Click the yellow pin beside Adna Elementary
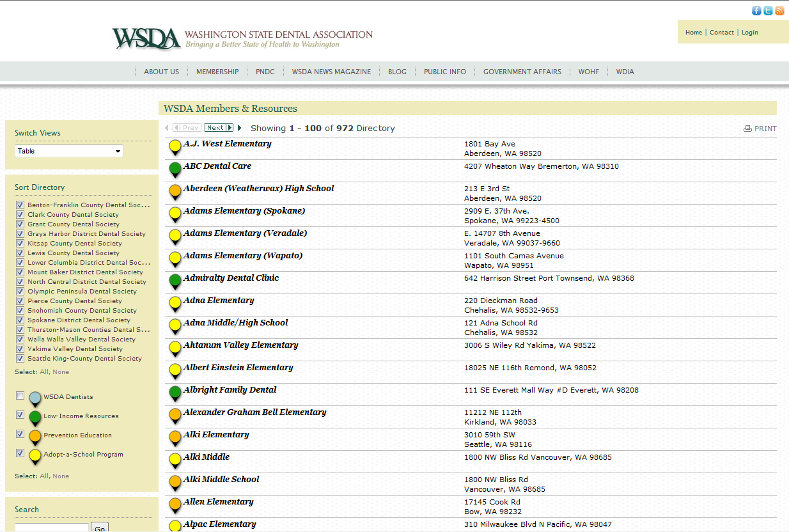This screenshot has width=789, height=532. [x=175, y=304]
